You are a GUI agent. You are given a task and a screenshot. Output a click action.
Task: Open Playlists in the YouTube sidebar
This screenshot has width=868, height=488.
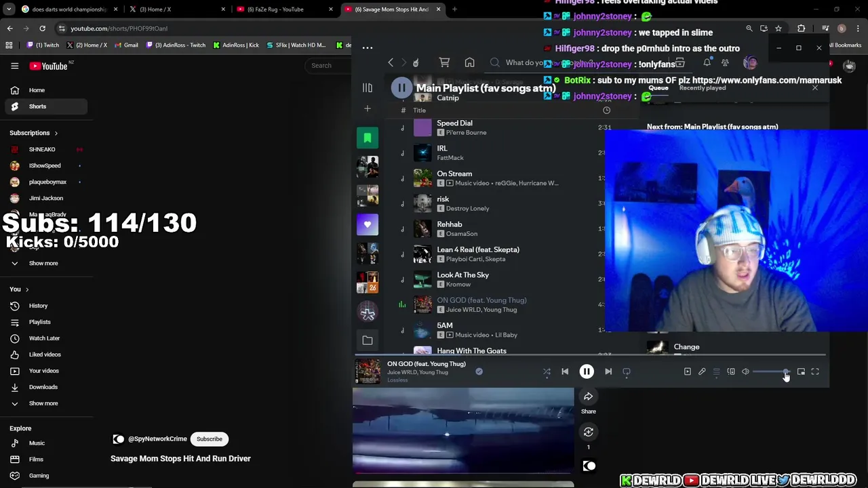click(x=39, y=322)
